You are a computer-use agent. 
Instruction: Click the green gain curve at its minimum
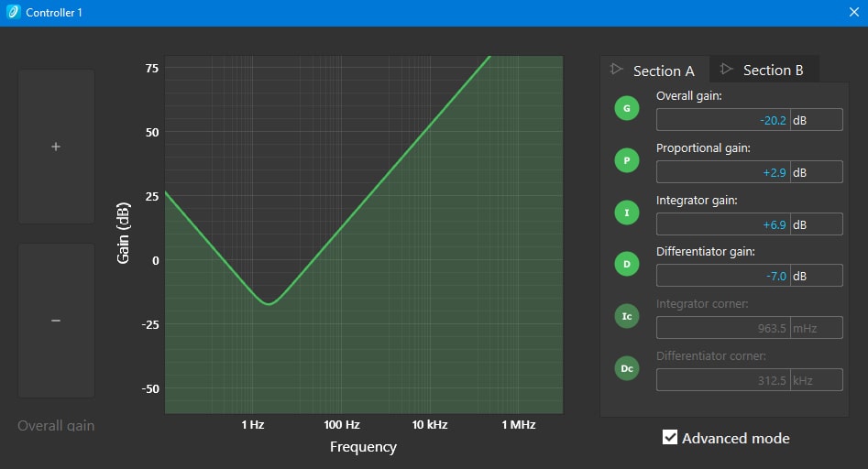[x=268, y=303]
